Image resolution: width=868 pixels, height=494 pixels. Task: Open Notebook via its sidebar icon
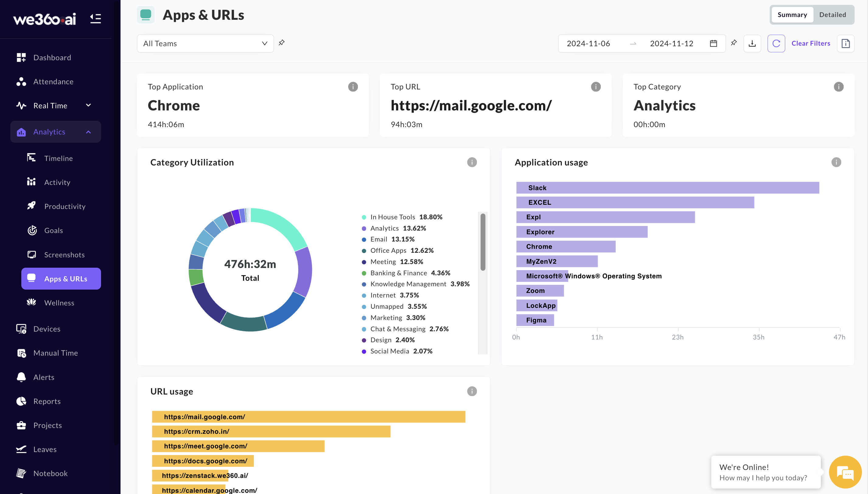21,473
